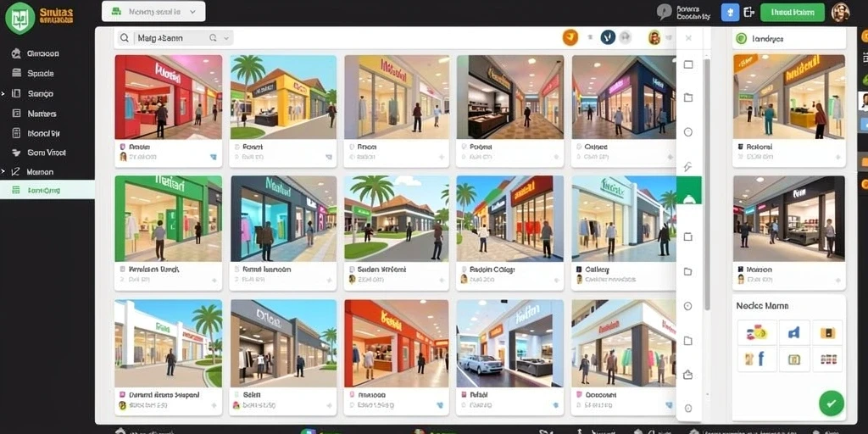Open the dropdown in the top header bar
Image resolution: width=868 pixels, height=434 pixels.
[153, 11]
